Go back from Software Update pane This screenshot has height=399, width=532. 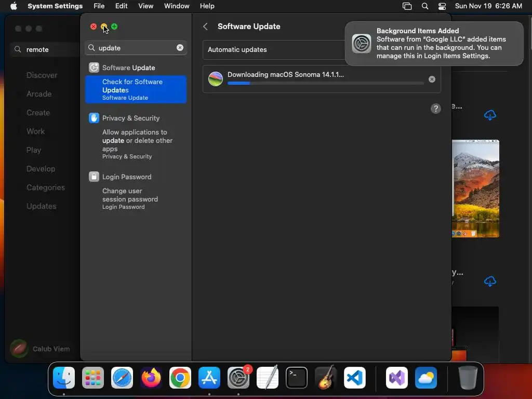[205, 26]
